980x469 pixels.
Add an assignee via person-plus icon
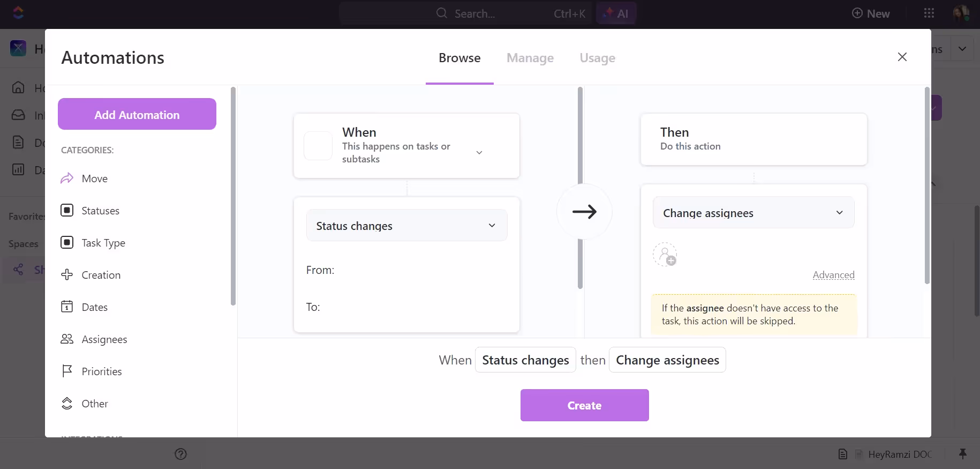(665, 255)
